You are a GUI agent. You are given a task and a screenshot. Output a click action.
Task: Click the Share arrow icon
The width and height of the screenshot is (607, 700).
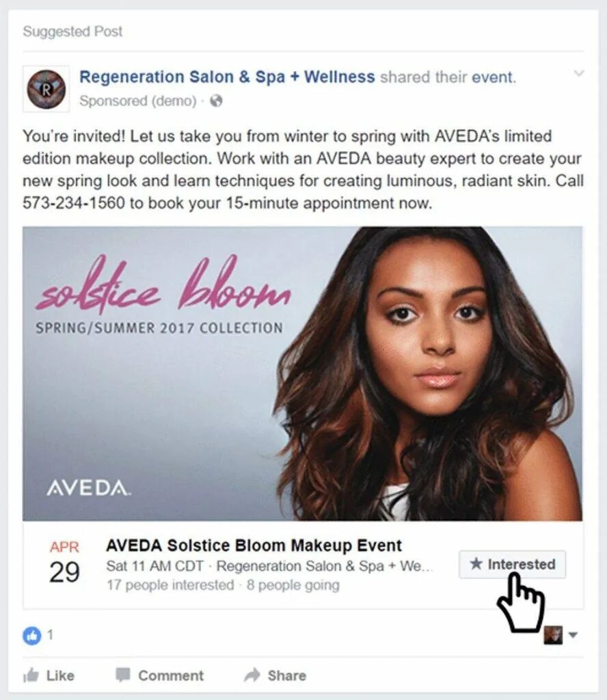tap(252, 675)
